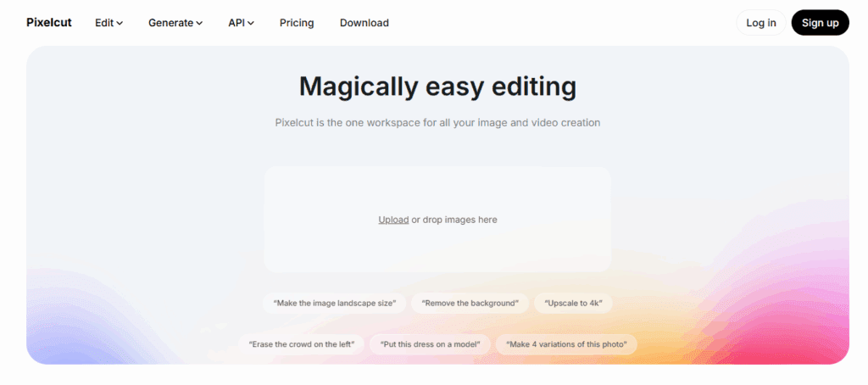Choose the "Remove the background" suggestion
This screenshot has width=868, height=385.
pos(470,303)
